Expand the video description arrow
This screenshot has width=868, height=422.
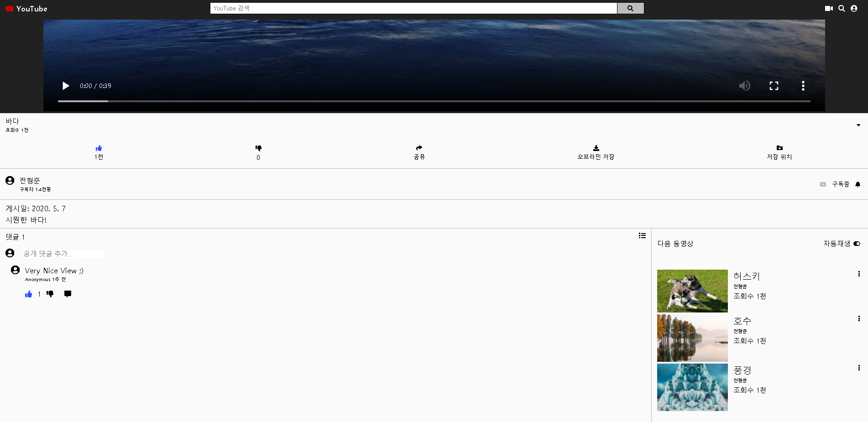coord(858,125)
